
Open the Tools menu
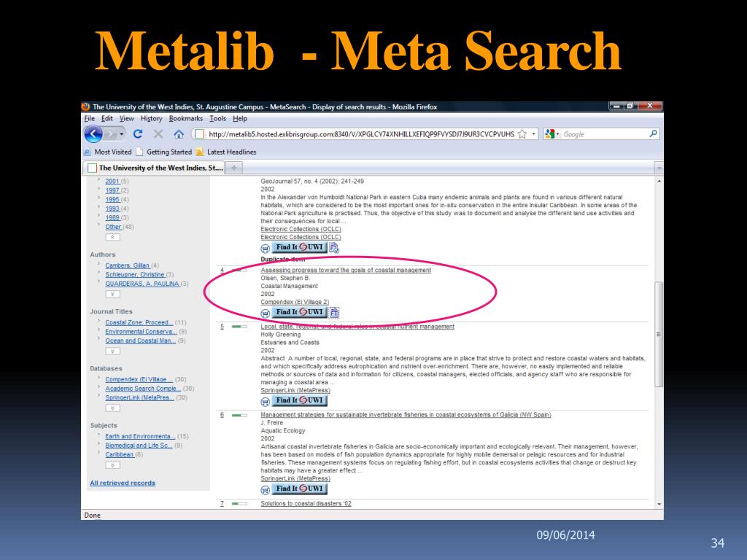(x=217, y=119)
